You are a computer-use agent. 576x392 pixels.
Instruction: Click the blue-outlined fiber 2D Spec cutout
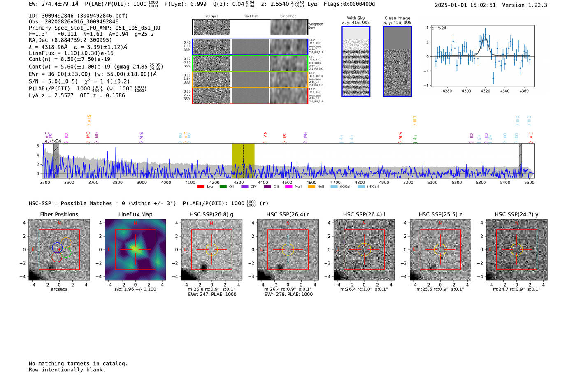pos(211,47)
